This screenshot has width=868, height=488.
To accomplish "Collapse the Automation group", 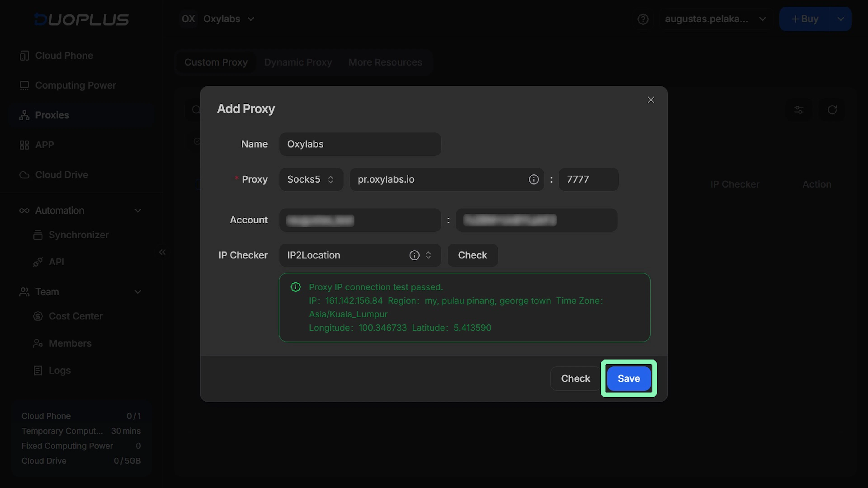I will tap(138, 211).
